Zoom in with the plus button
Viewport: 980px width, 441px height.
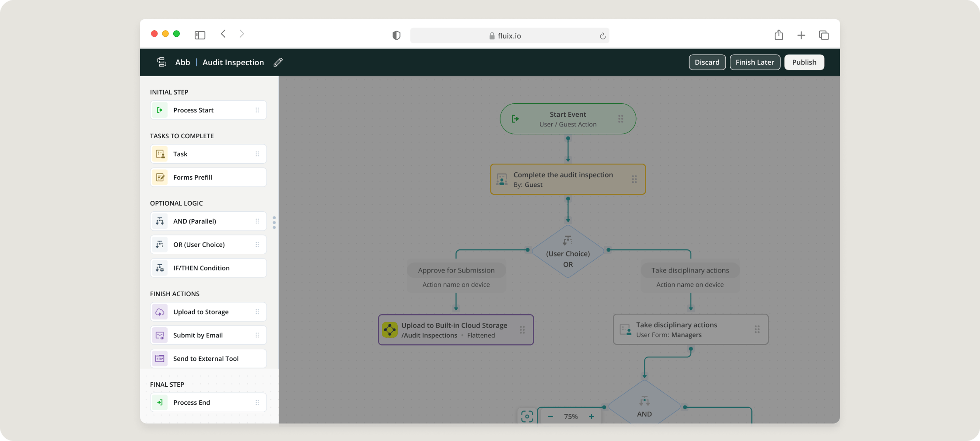pos(591,416)
